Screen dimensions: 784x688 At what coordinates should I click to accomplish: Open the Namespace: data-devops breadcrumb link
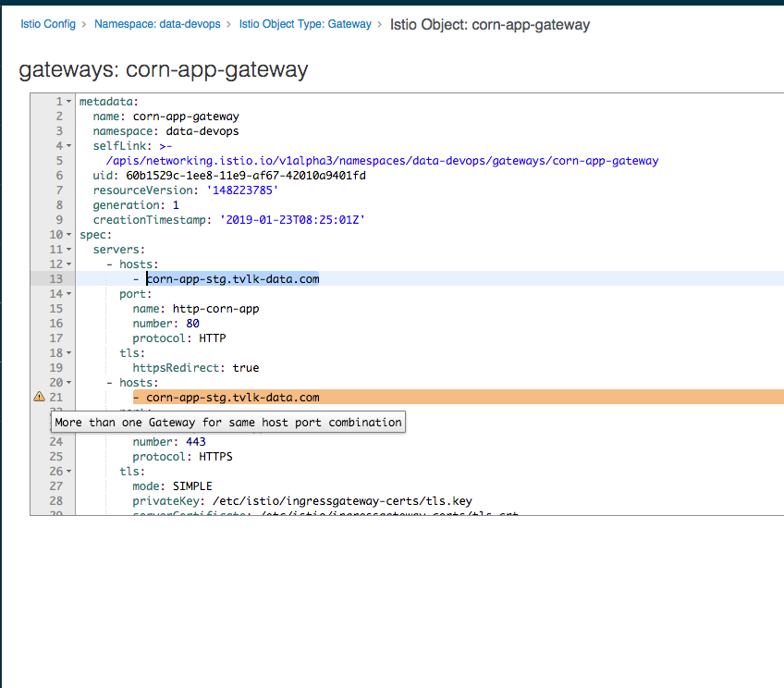(157, 24)
